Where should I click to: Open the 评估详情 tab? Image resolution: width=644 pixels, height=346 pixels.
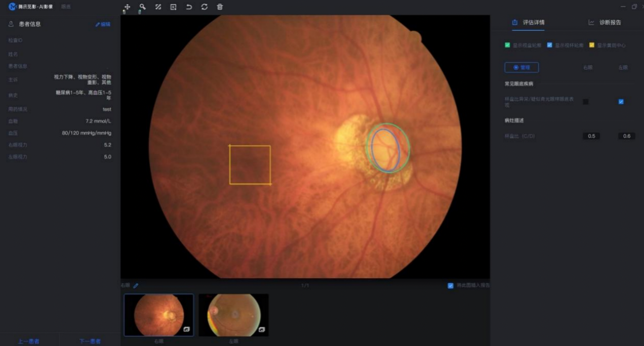click(x=528, y=22)
